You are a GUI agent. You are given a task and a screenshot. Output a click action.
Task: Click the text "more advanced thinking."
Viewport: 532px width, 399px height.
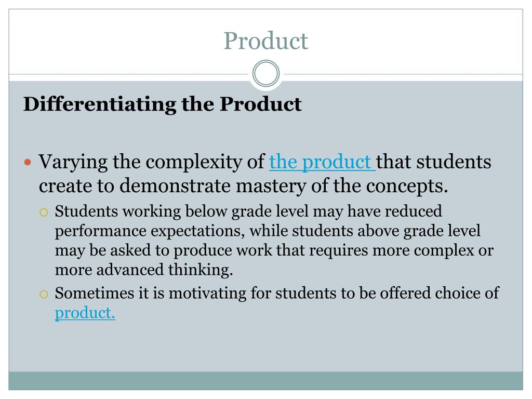tap(144, 270)
